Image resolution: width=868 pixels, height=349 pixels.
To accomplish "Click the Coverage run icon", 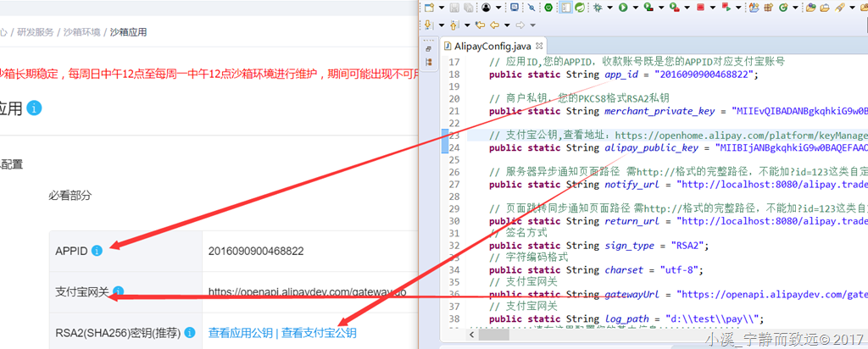I will pyautogui.click(x=648, y=7).
